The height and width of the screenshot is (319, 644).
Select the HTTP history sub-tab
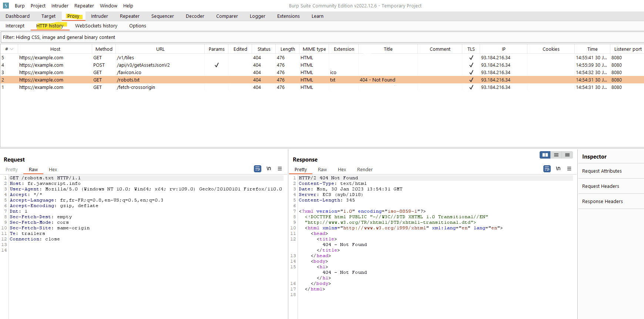[x=50, y=26]
